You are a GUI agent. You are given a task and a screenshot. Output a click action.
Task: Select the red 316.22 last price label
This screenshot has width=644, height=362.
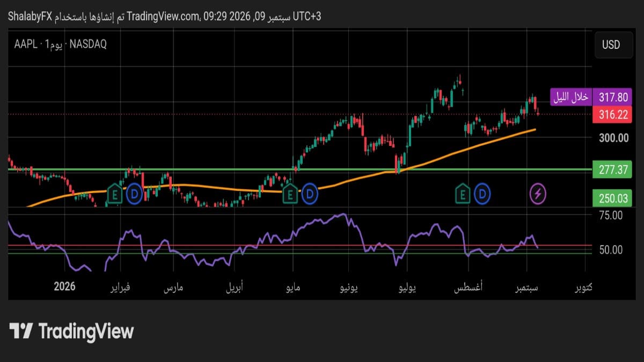613,114
